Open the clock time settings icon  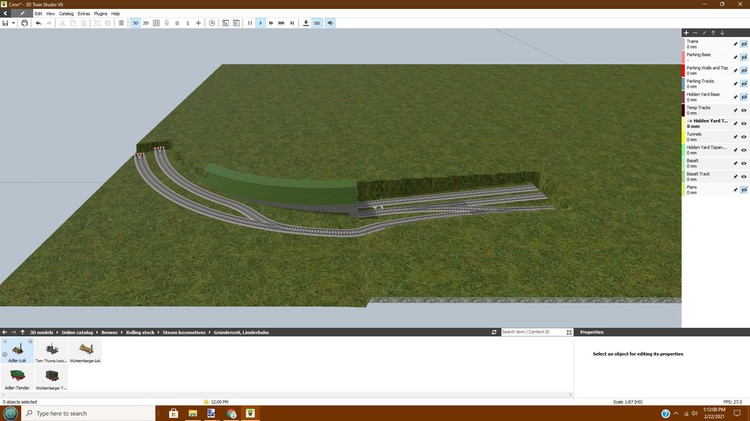click(212, 22)
